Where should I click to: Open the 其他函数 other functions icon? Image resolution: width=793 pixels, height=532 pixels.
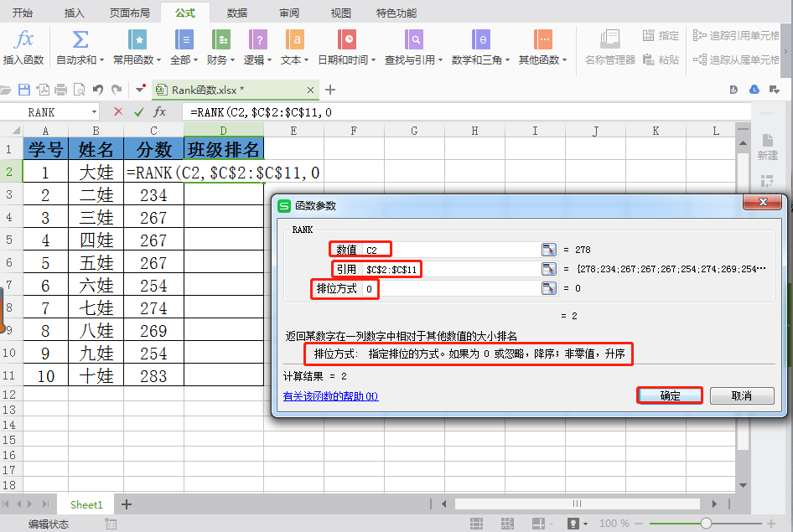(x=542, y=39)
